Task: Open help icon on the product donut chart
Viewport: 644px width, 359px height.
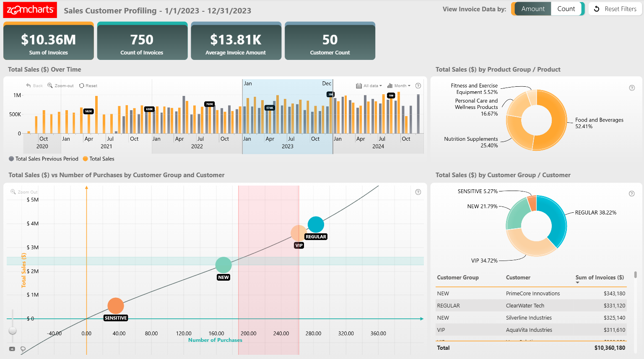Action: tap(632, 88)
